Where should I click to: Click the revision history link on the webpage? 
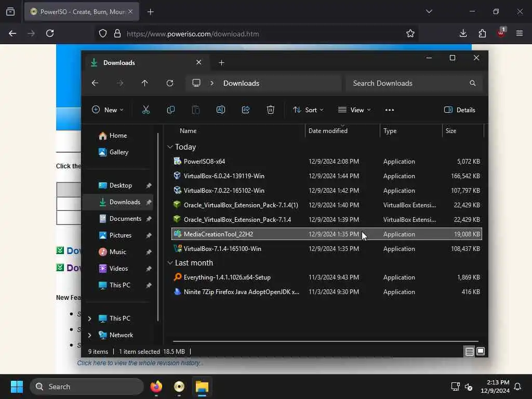tap(140, 363)
